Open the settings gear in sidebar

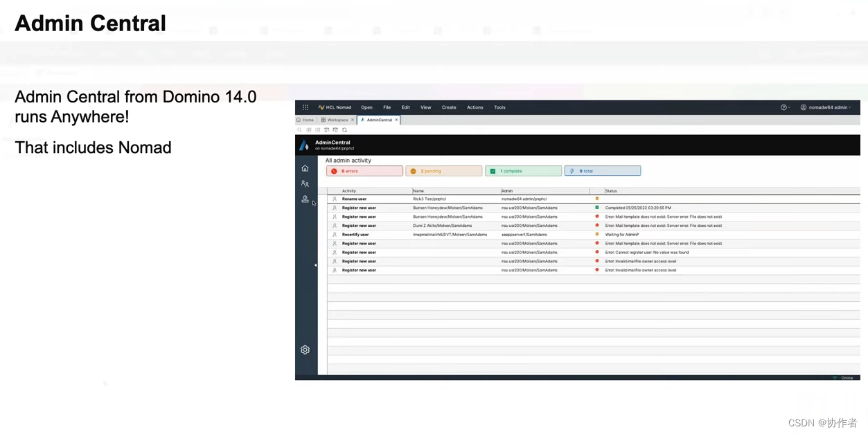click(x=305, y=350)
